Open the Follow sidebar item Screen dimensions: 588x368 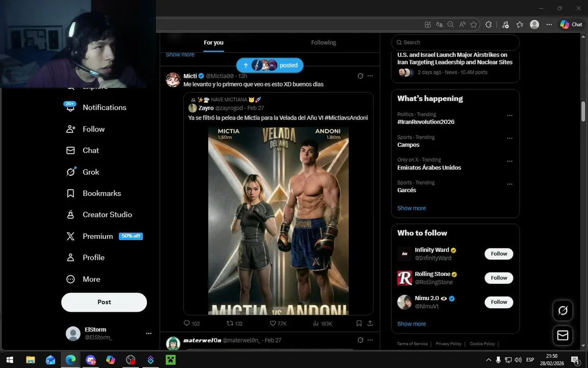tap(86, 129)
